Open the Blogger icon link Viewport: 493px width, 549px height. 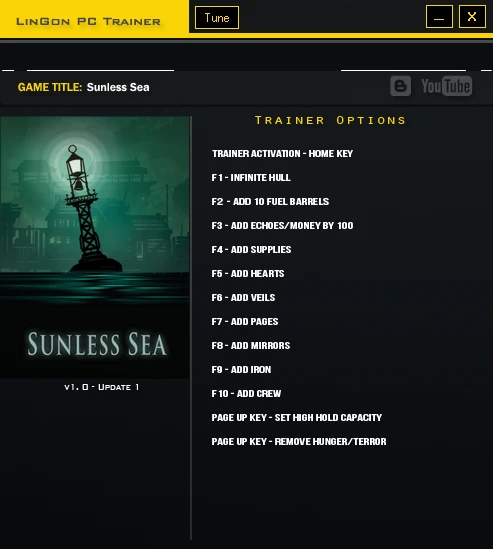[x=401, y=86]
